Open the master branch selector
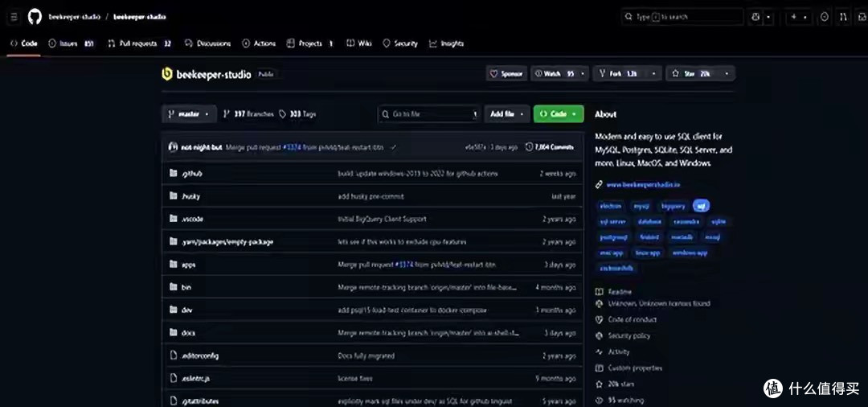Image resolution: width=868 pixels, height=407 pixels. 189,114
